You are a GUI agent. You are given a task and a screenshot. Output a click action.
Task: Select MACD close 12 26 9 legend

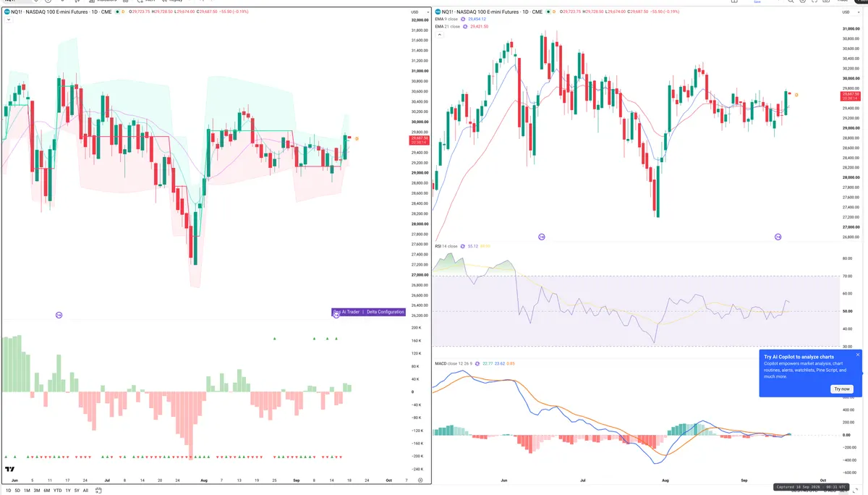tap(454, 363)
